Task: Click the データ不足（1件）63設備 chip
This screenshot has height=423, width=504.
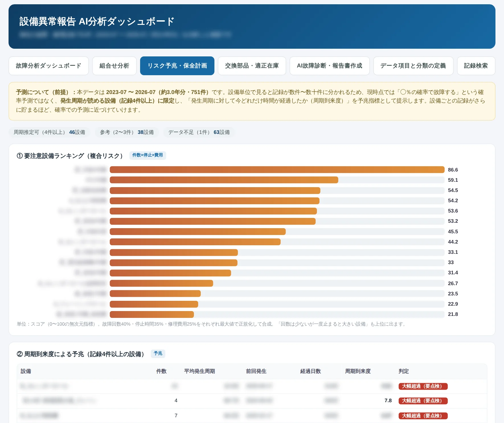Action: pos(199,132)
